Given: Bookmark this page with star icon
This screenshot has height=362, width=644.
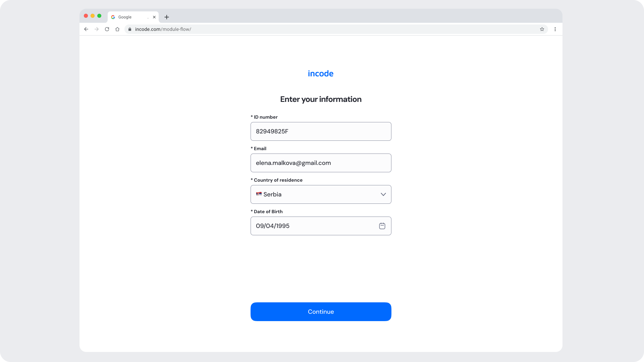Looking at the screenshot, I should click(x=542, y=29).
